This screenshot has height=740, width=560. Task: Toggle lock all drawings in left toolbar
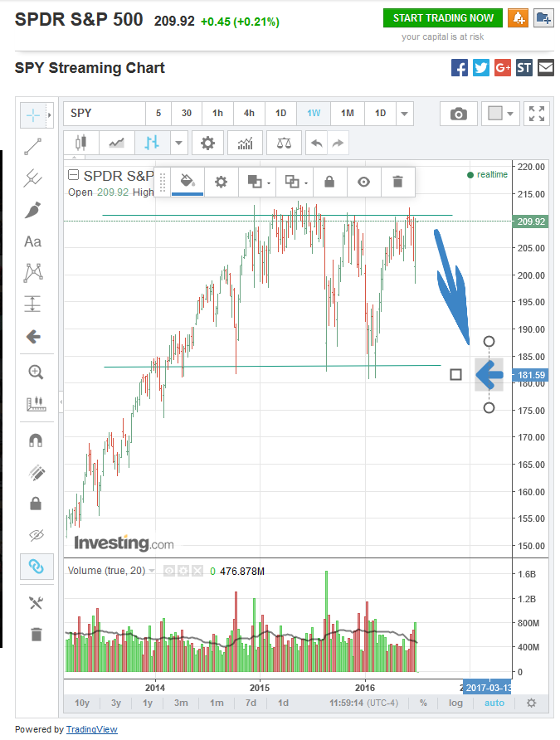point(36,504)
